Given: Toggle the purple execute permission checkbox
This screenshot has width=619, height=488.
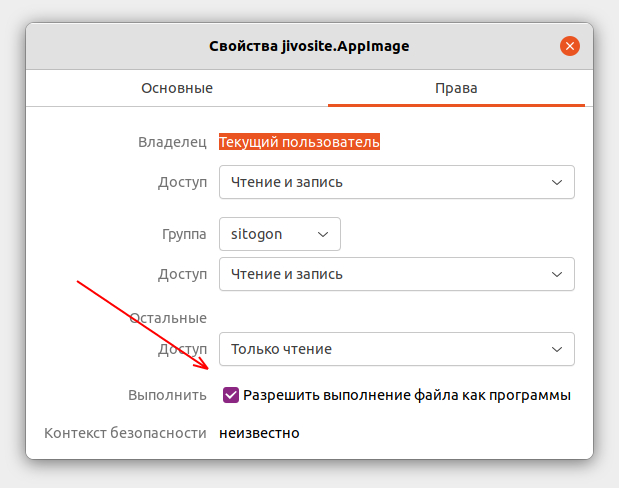Looking at the screenshot, I should [231, 395].
